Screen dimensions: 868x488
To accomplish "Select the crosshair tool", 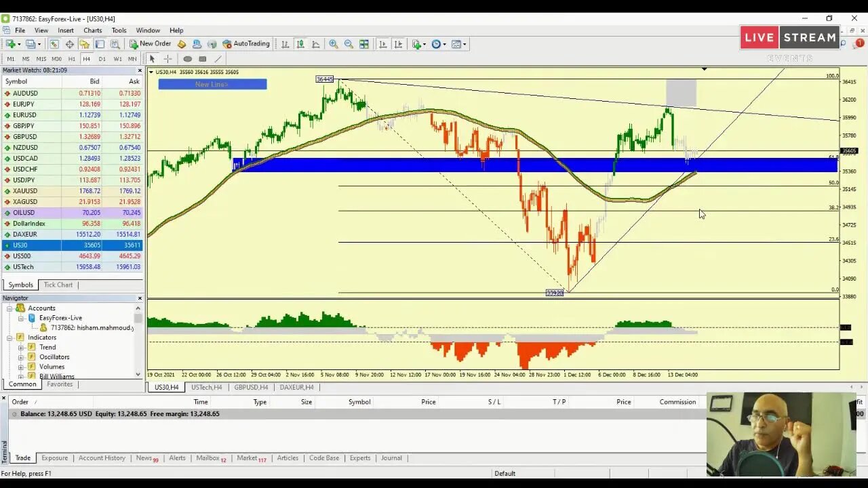I will (167, 59).
